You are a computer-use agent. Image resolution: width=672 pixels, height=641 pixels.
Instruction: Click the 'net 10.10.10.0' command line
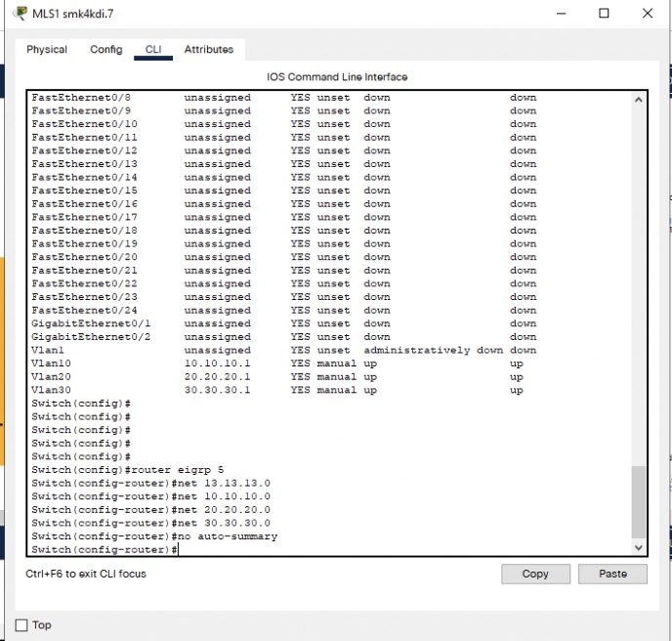point(150,496)
